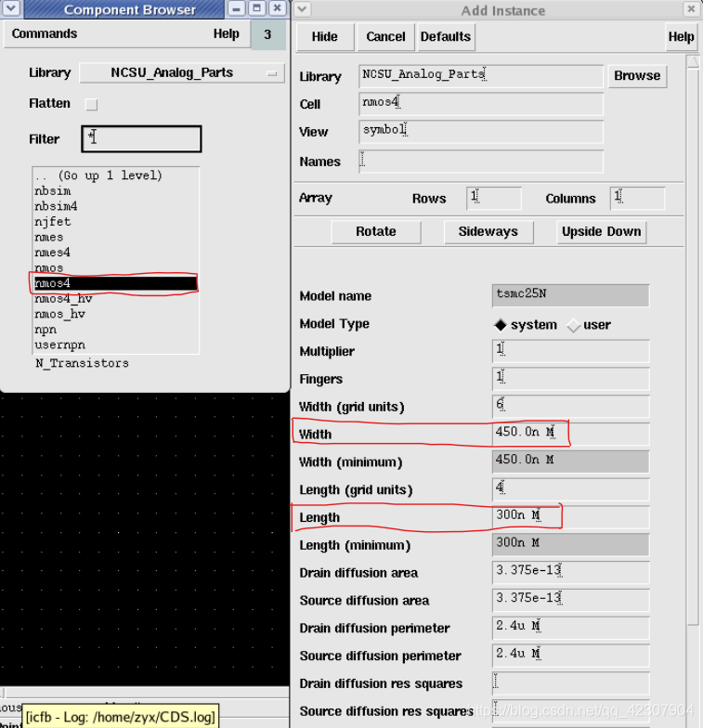703x728 pixels.
Task: Edit Width (grid units) field
Action: pos(570,407)
